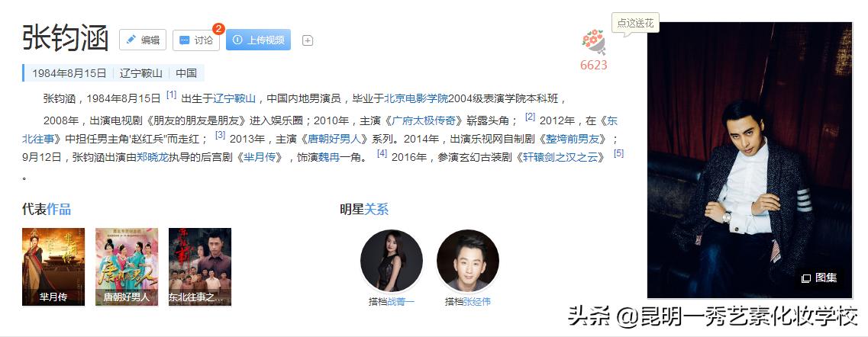Click the 编辑 pencil edit button
Screen dimensions: 868x337
(x=143, y=40)
